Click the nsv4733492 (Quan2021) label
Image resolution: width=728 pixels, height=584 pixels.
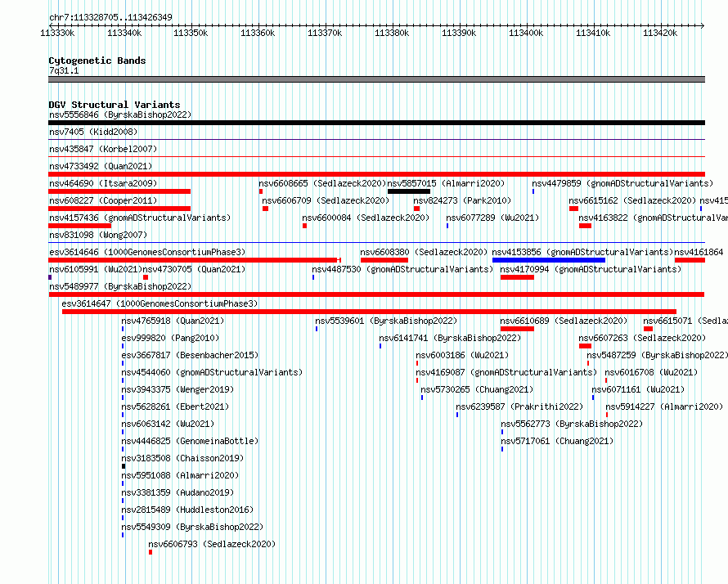pos(101,166)
